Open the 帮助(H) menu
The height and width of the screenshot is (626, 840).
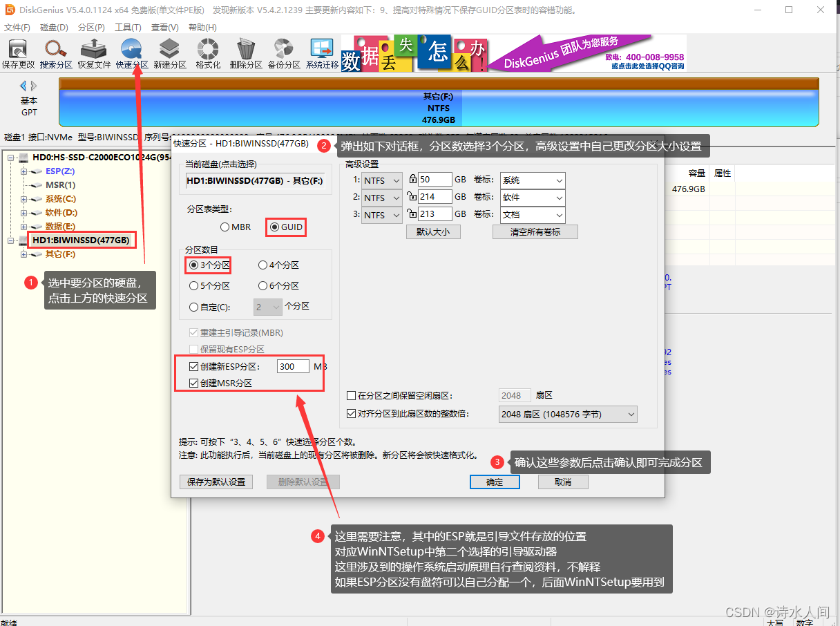pos(202,28)
